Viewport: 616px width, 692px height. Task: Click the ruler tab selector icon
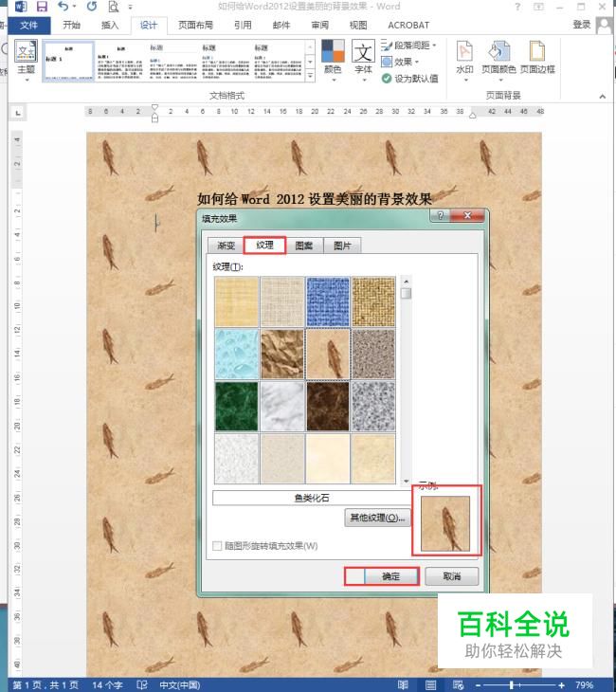click(18, 113)
